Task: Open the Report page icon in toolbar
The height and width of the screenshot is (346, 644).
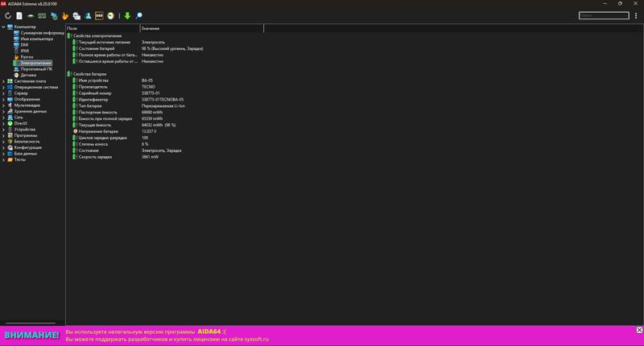Action: [19, 15]
